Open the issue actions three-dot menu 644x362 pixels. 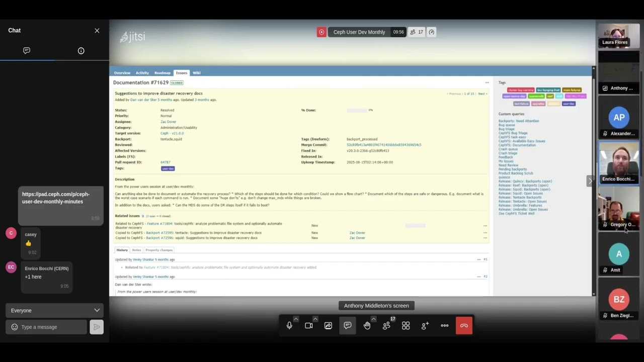click(487, 82)
